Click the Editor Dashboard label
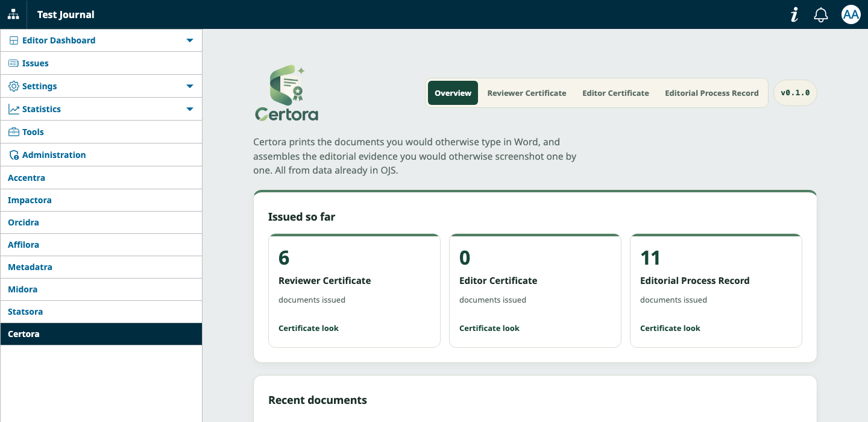Image resolution: width=868 pixels, height=422 pixels. (x=58, y=40)
